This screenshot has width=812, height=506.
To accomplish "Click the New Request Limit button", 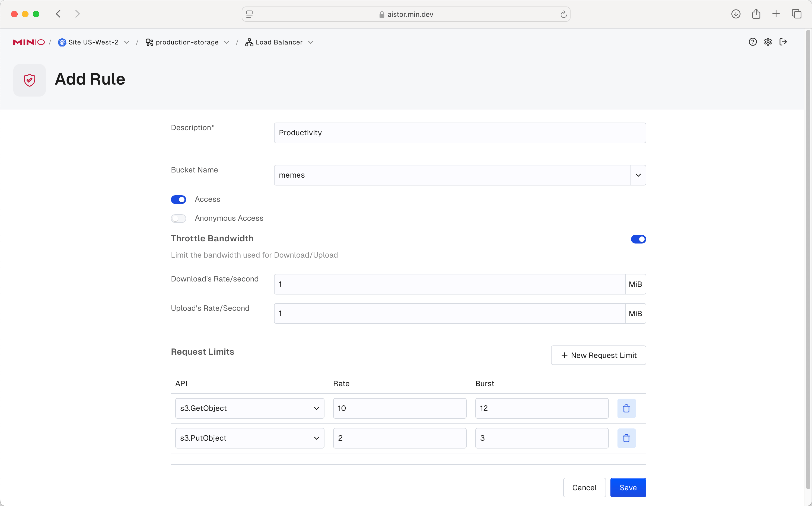I will coord(599,355).
